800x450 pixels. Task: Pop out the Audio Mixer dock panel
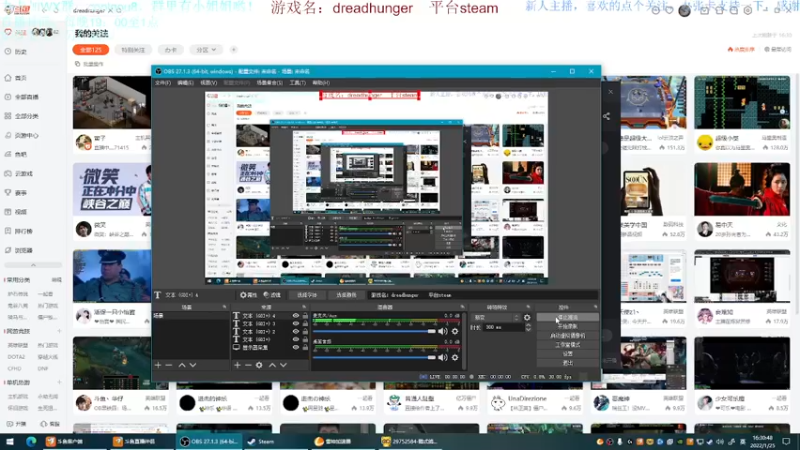[x=462, y=307]
